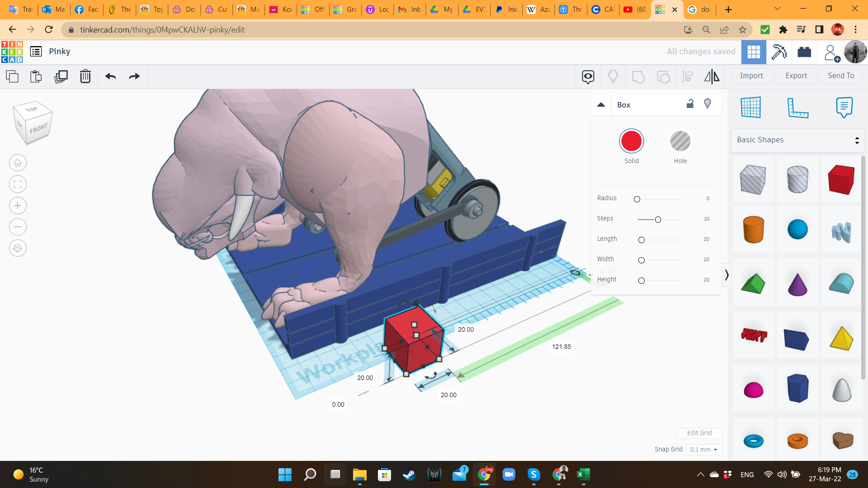Screen dimensions: 868x488
Task: Click the Undo arrow
Action: pyautogui.click(x=110, y=76)
